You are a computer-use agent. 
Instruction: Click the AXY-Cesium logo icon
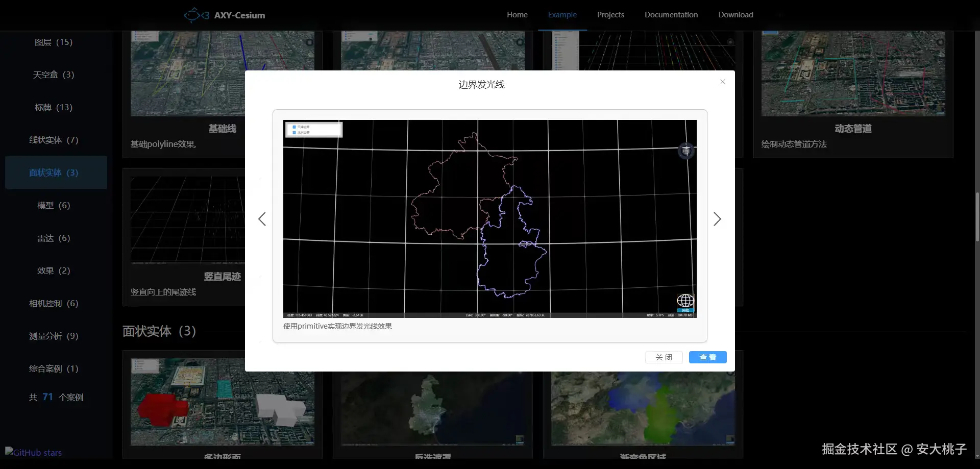[x=196, y=15]
